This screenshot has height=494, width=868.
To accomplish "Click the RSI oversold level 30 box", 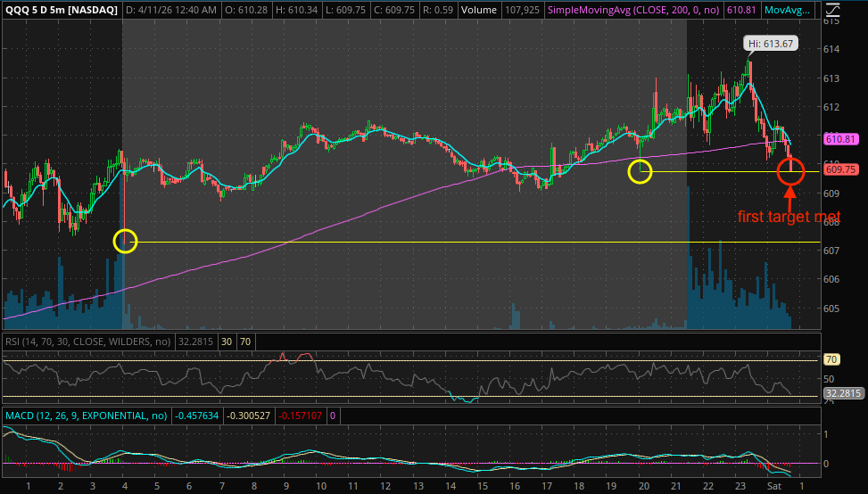I will click(x=227, y=342).
